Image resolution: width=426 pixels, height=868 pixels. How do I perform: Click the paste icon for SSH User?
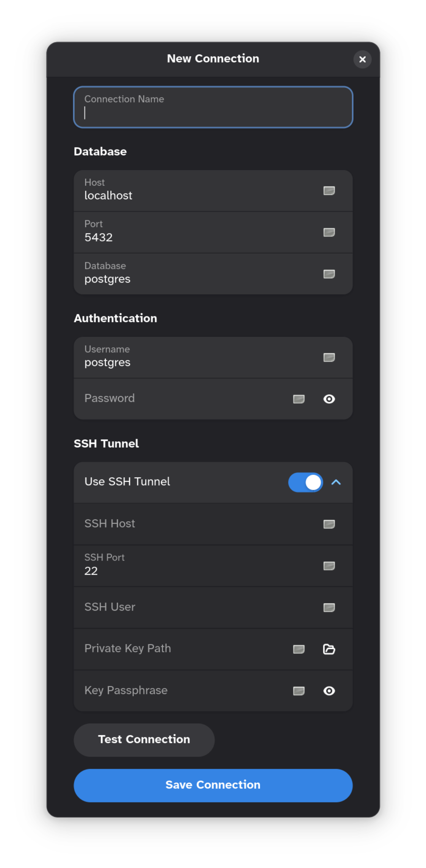point(329,607)
